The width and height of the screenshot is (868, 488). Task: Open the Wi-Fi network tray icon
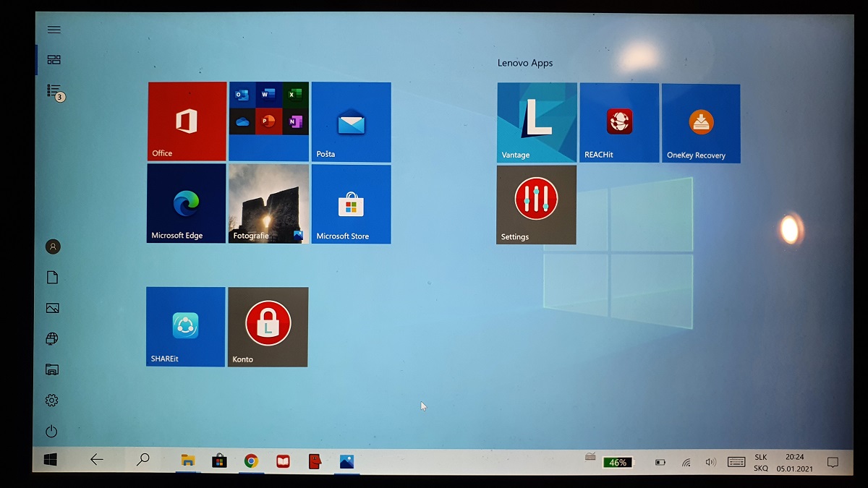(686, 463)
